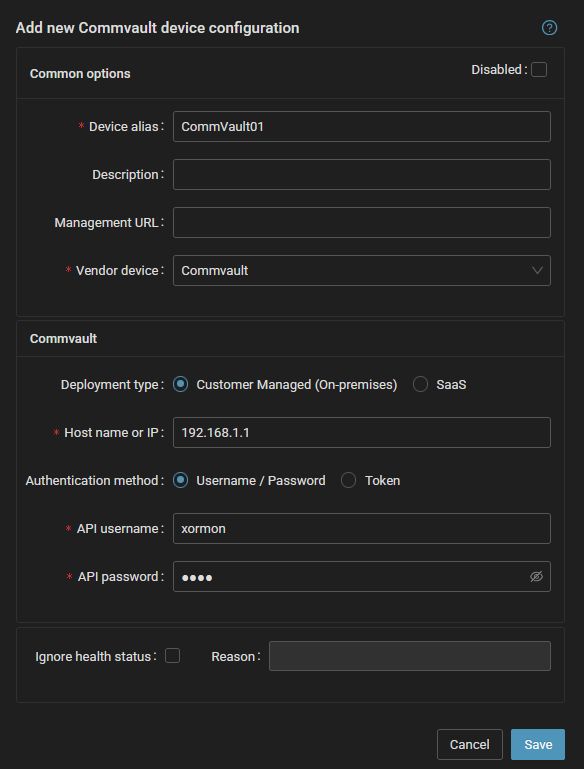Switch authentication method to Token
The height and width of the screenshot is (769, 584).
coord(349,480)
